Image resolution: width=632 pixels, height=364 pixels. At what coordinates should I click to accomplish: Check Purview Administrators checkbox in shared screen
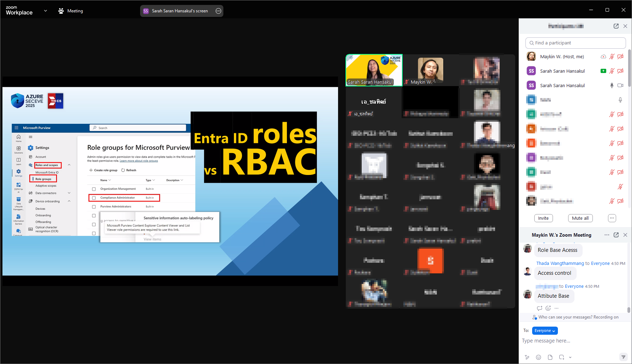point(94,207)
